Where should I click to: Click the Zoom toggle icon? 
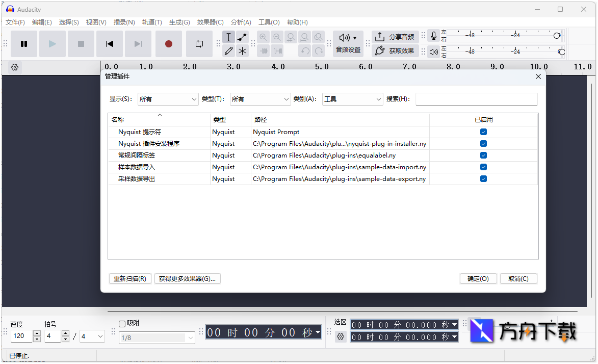click(x=319, y=37)
